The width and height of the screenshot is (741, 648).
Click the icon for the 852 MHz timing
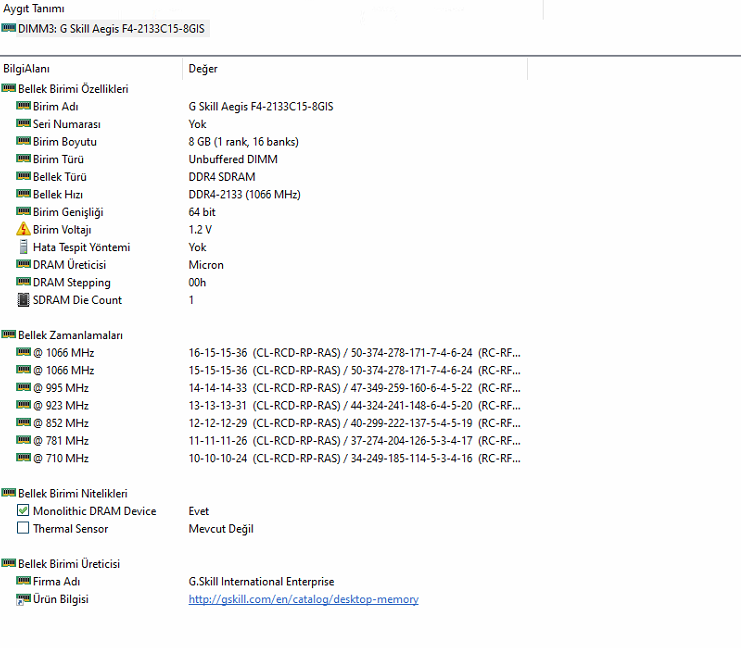click(23, 422)
